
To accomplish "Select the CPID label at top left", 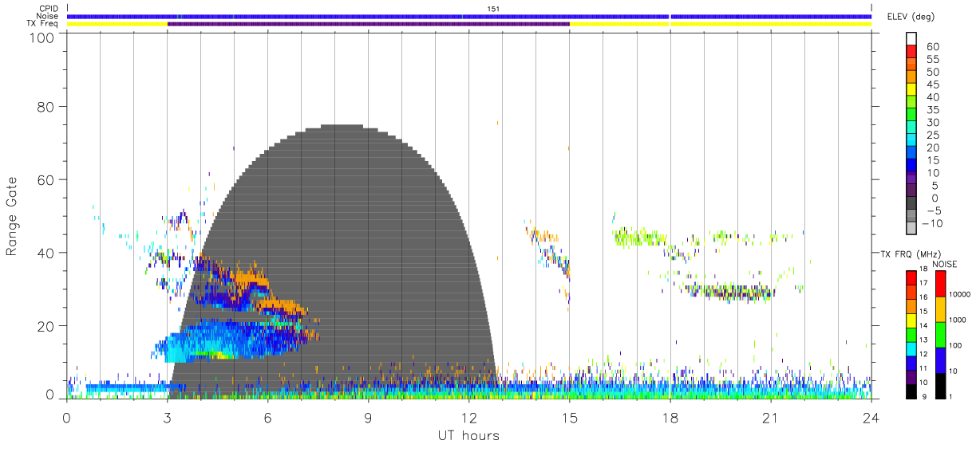I will point(49,9).
